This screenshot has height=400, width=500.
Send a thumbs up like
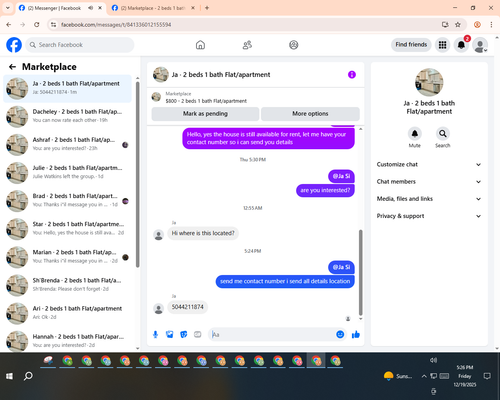[356, 334]
